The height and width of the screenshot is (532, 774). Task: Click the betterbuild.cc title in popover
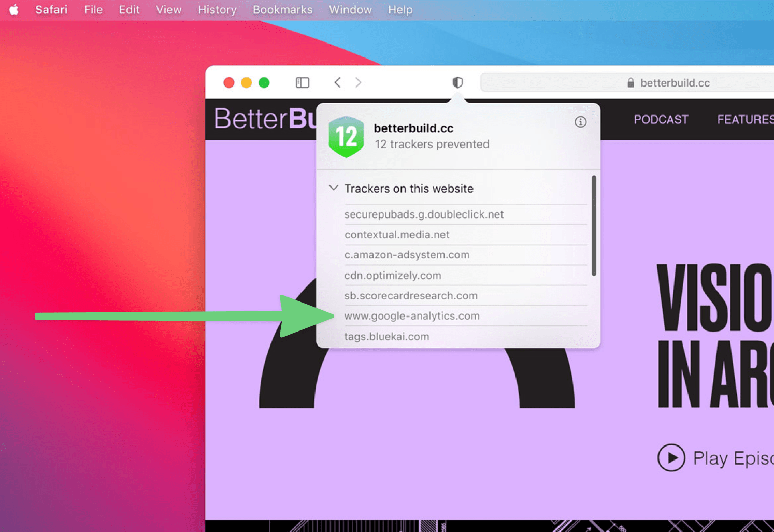tap(413, 128)
